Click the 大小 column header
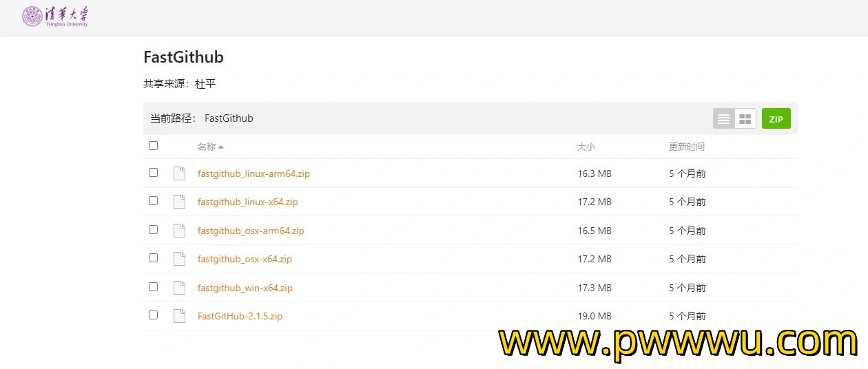Viewport: 868px width, 369px height. (x=586, y=147)
